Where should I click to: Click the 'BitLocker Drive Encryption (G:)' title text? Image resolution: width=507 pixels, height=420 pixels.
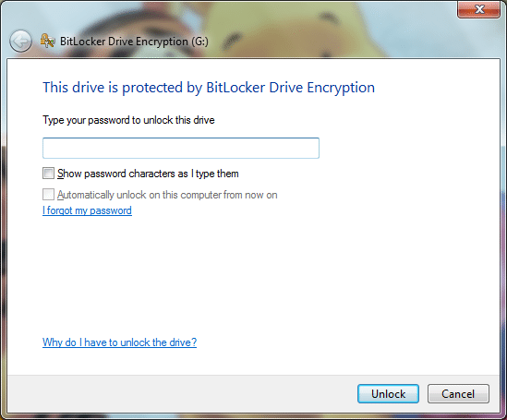(134, 42)
